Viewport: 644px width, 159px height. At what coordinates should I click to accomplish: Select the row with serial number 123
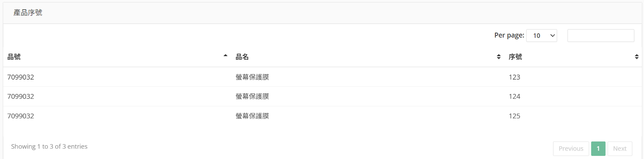tap(322, 77)
